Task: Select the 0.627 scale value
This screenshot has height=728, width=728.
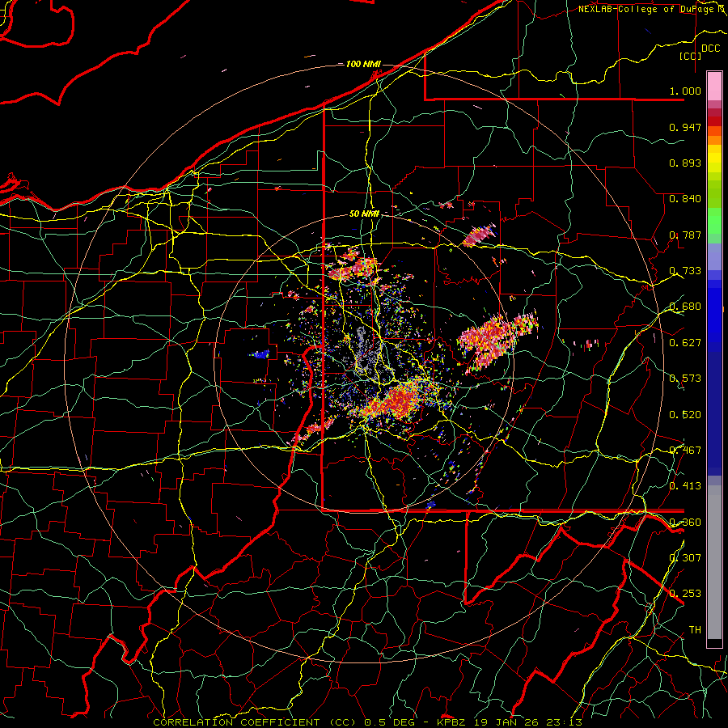Action: pos(685,343)
